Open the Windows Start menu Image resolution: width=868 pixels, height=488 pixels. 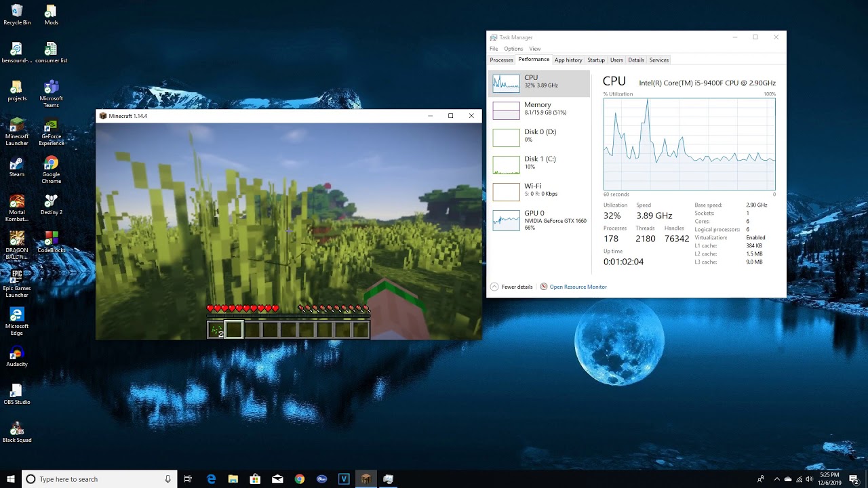tap(11, 479)
